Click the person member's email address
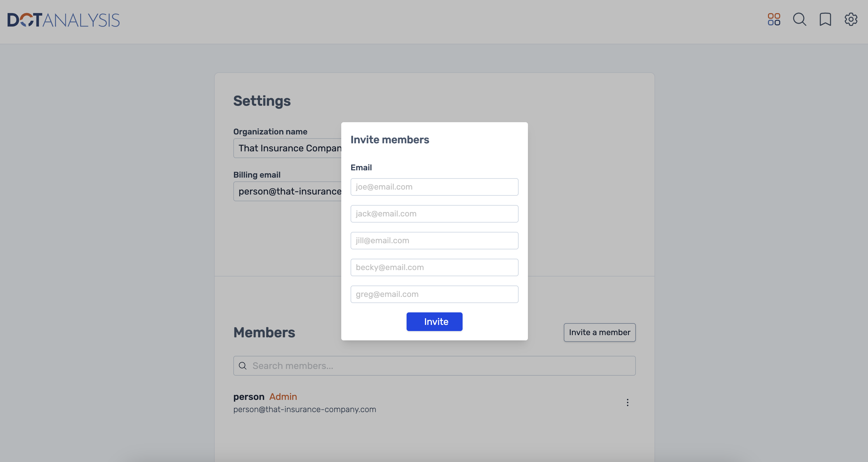The width and height of the screenshot is (868, 462). (x=304, y=409)
